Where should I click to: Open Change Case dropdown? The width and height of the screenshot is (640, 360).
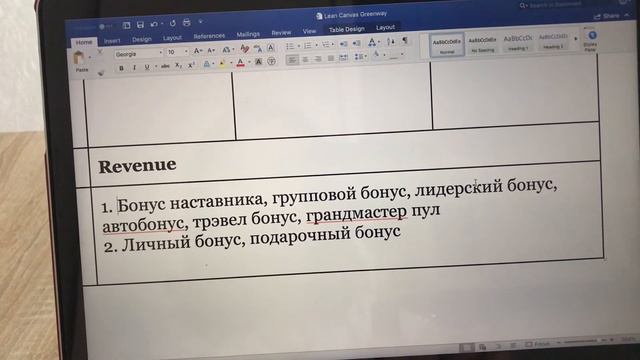coord(228,50)
